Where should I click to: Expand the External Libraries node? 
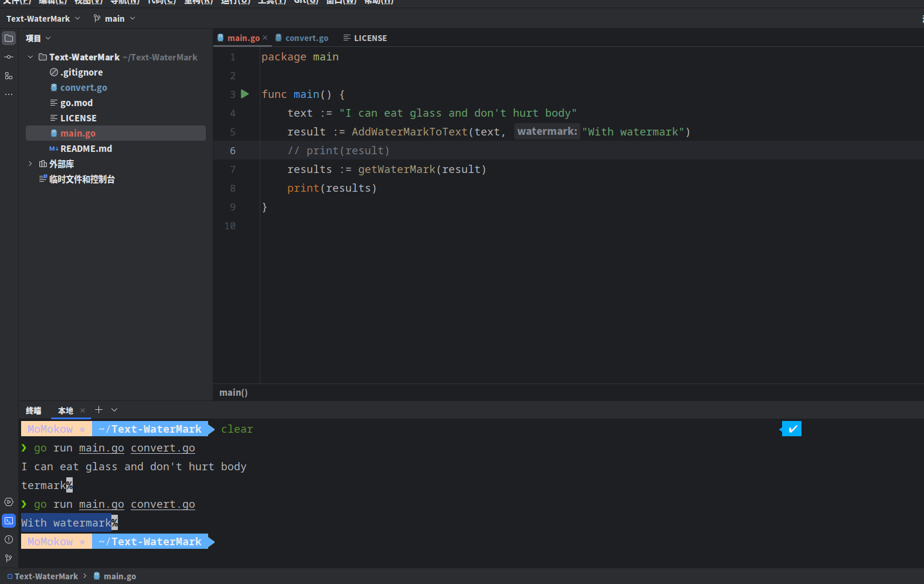pyautogui.click(x=30, y=164)
